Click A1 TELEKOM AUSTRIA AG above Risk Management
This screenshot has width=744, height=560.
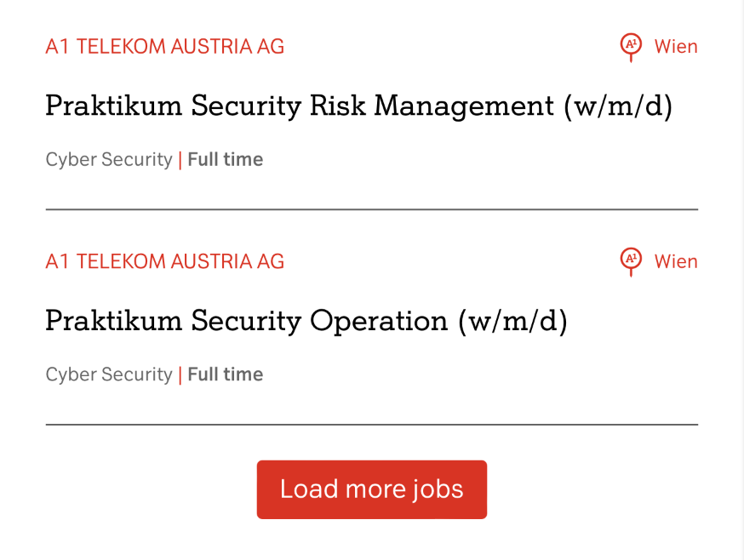coord(164,47)
